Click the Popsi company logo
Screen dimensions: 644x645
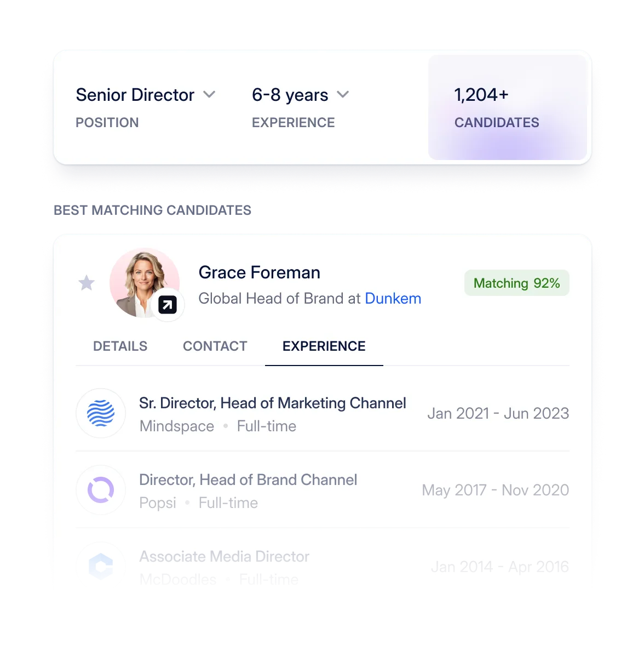click(101, 490)
